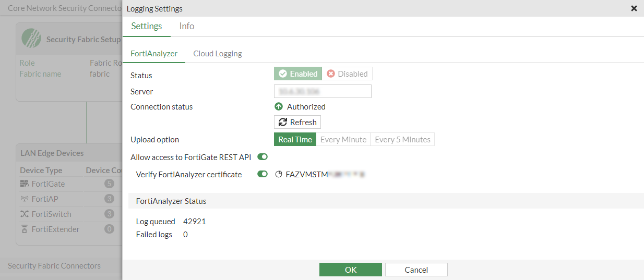Screen dimensions: 644x280
Task: Click the Server address input field
Action: 323,91
